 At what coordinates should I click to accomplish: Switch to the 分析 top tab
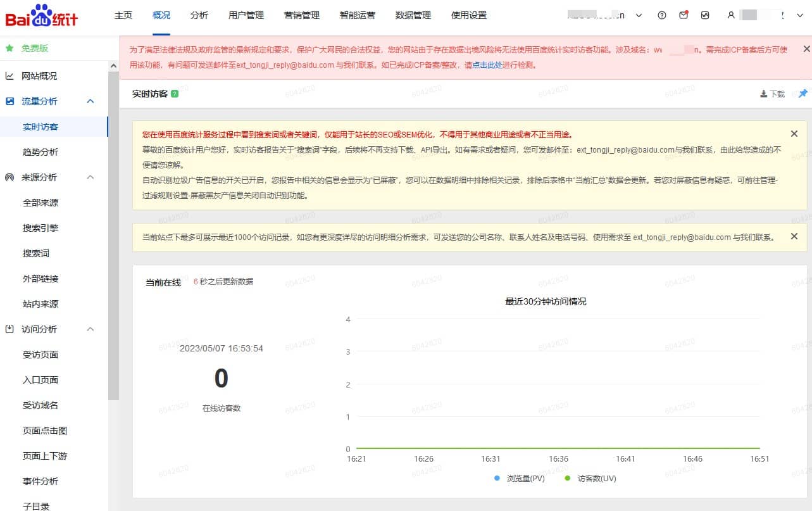(199, 15)
